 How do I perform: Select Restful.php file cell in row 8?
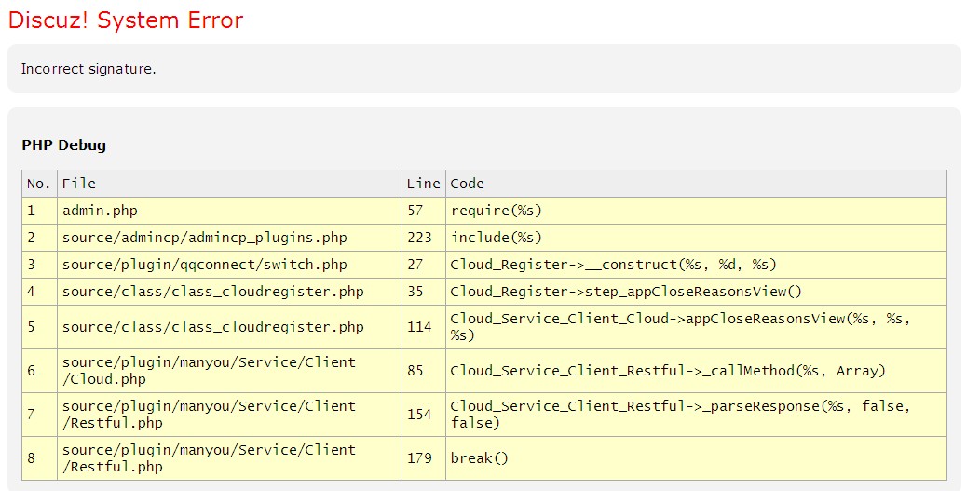229,458
